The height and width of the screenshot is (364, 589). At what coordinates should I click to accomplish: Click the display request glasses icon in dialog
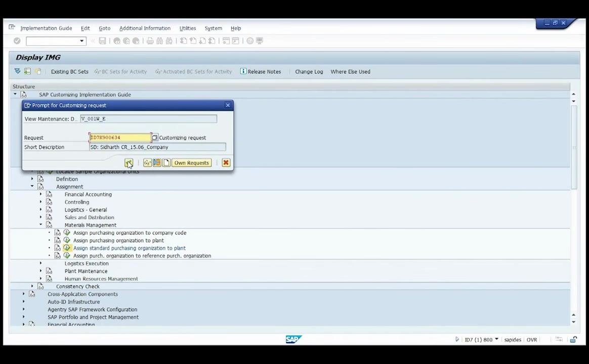click(x=147, y=163)
